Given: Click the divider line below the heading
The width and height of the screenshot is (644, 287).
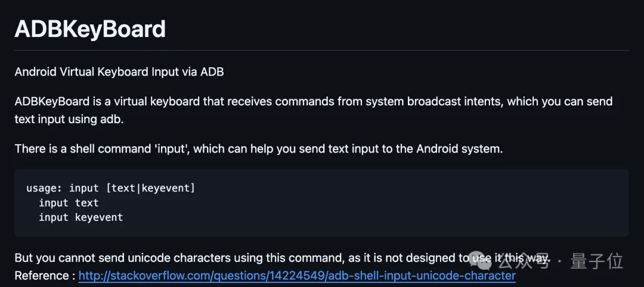Looking at the screenshot, I should 322,50.
